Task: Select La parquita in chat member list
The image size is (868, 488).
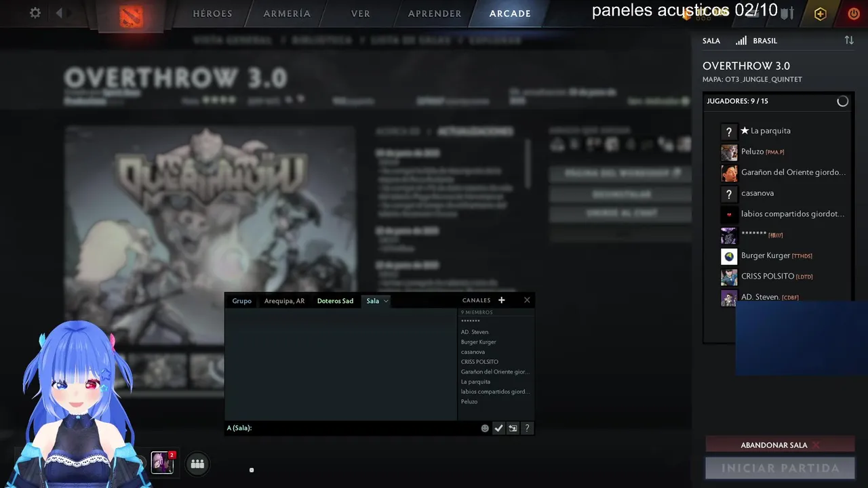Action: point(475,382)
